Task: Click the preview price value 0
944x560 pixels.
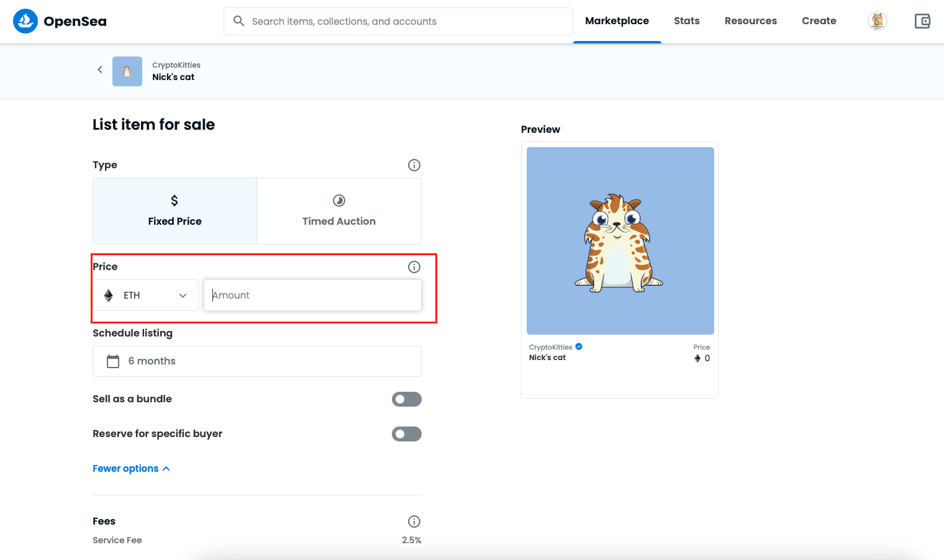Action: tap(707, 358)
